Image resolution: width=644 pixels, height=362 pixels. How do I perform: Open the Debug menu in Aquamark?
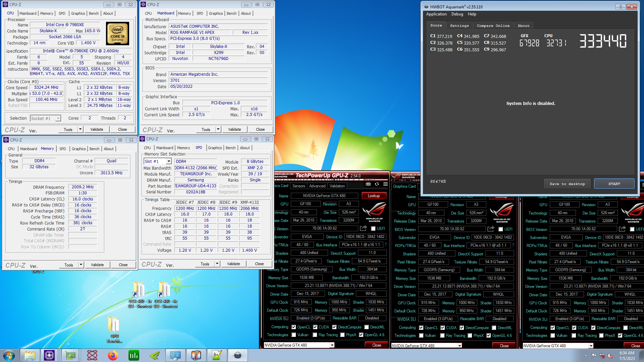point(457,14)
